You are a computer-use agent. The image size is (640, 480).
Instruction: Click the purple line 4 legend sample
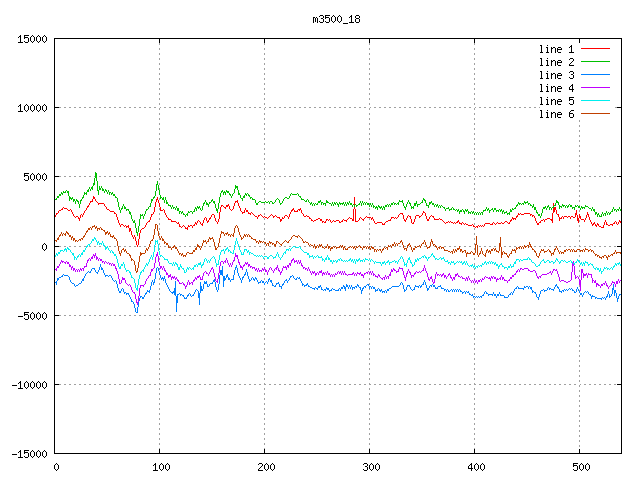pos(595,88)
